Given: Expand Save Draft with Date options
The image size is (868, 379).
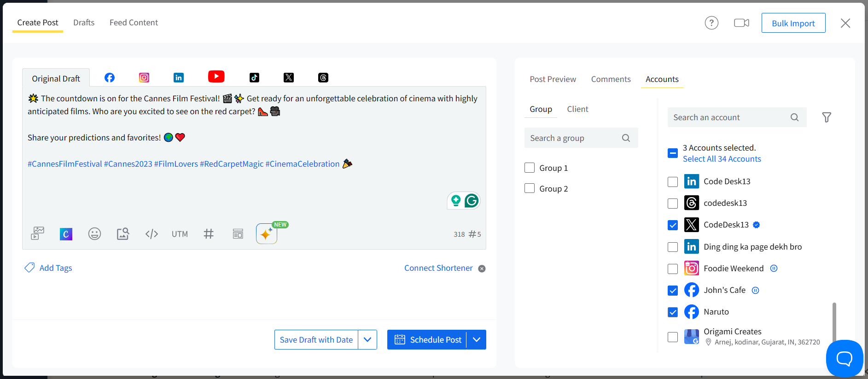Looking at the screenshot, I should (x=367, y=340).
